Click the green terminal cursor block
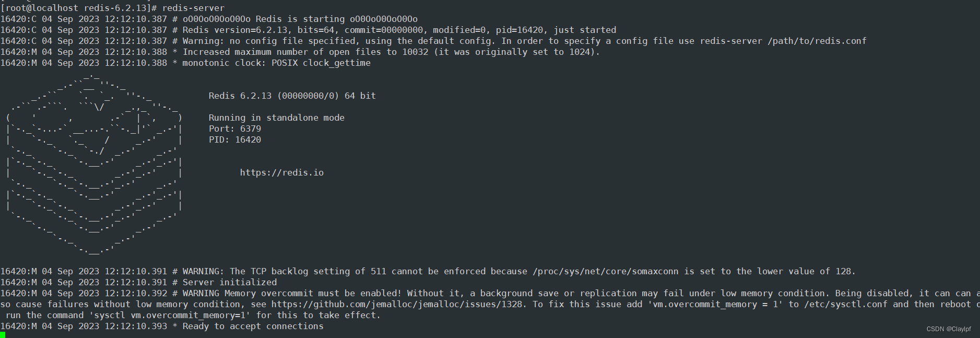The height and width of the screenshot is (338, 980). click(x=3, y=335)
